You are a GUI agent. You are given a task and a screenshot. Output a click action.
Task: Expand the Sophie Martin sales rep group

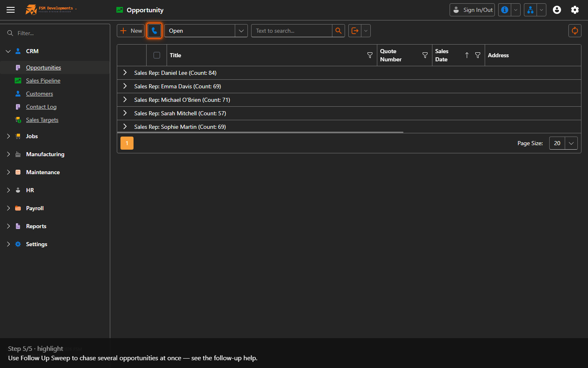125,126
